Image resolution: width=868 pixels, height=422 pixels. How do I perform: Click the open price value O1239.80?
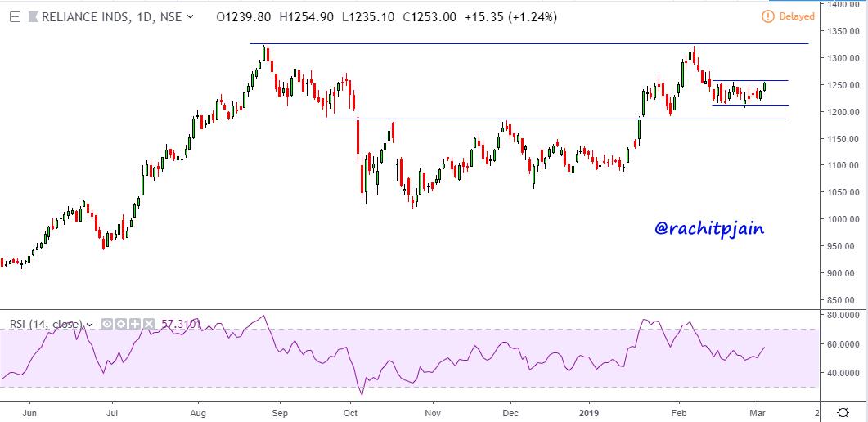pyautogui.click(x=244, y=17)
